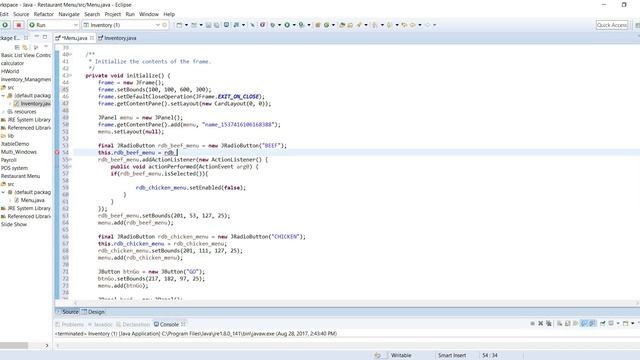Toggle console Scroll Lock icon

click(x=568, y=323)
